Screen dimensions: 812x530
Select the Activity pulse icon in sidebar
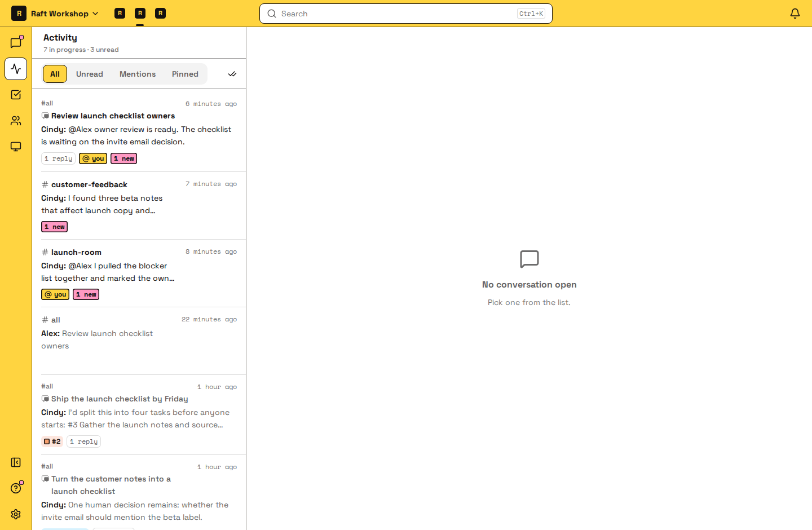(16, 69)
